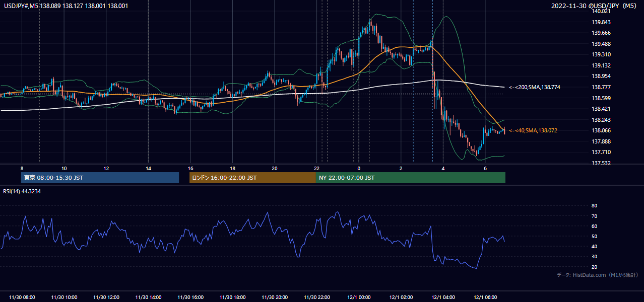Open the HistData.com data source credit
644x302 pixels.
[x=598, y=275]
